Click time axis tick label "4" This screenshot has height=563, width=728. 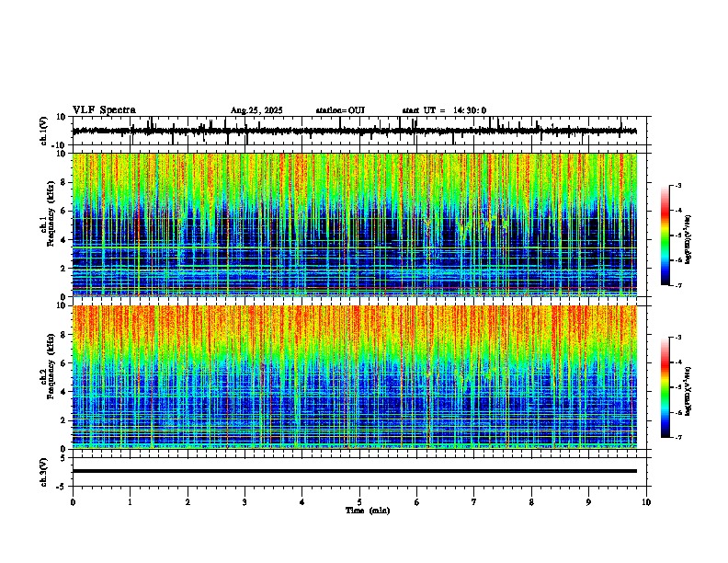coord(302,502)
